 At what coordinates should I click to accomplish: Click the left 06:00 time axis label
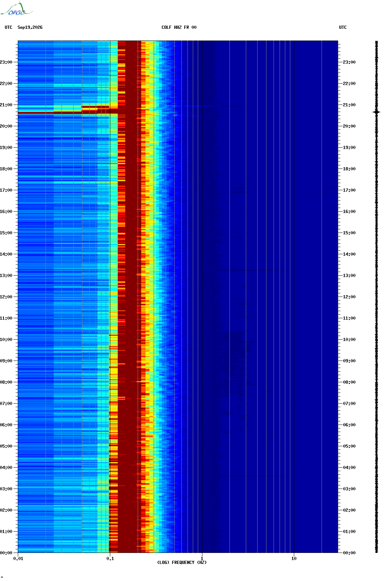click(6, 425)
